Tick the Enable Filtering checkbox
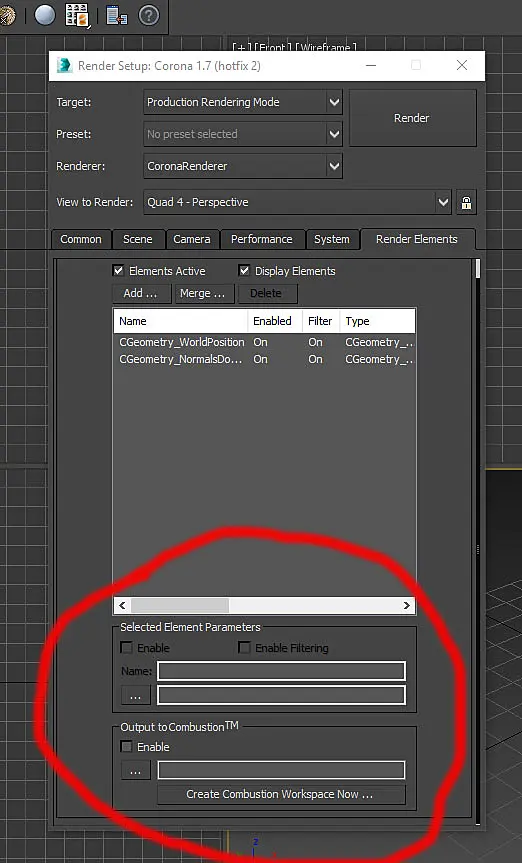 point(244,648)
